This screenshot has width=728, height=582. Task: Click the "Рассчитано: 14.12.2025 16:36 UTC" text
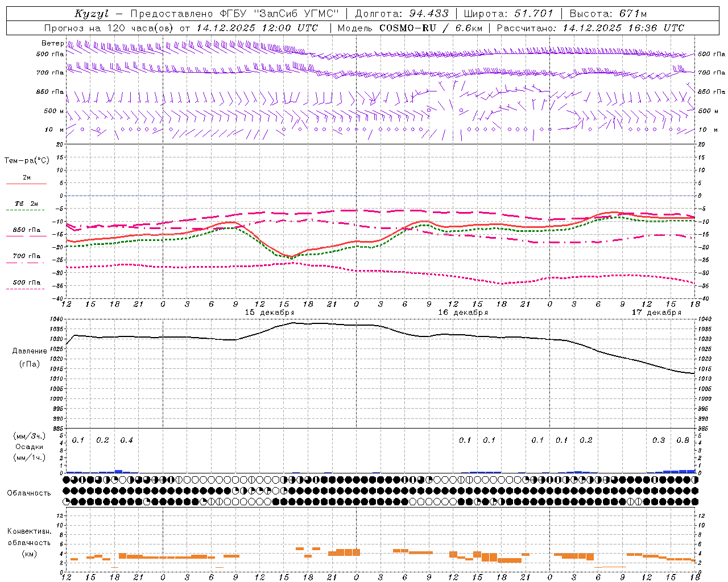[590, 28]
